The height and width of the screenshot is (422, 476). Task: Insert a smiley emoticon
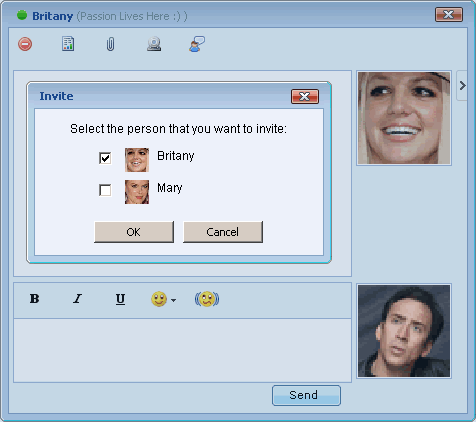point(159,299)
